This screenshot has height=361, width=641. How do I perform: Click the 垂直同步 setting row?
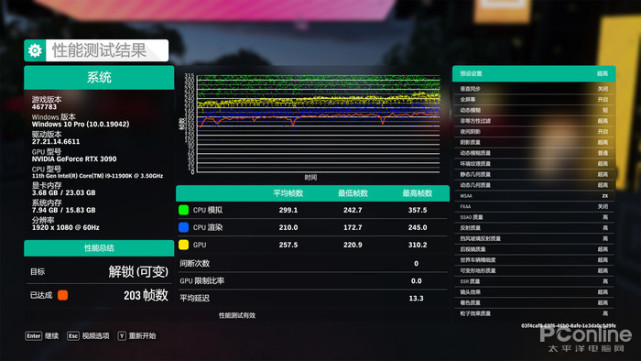coord(533,89)
